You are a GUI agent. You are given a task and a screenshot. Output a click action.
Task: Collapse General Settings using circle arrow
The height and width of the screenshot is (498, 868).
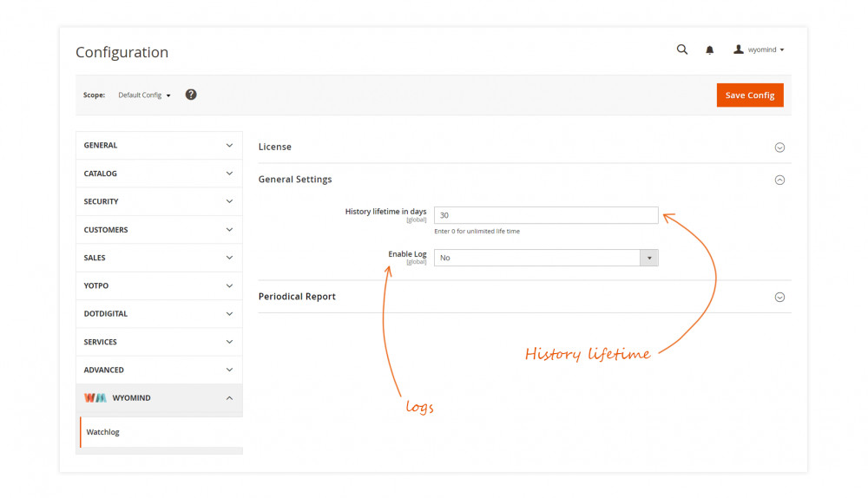coord(779,180)
